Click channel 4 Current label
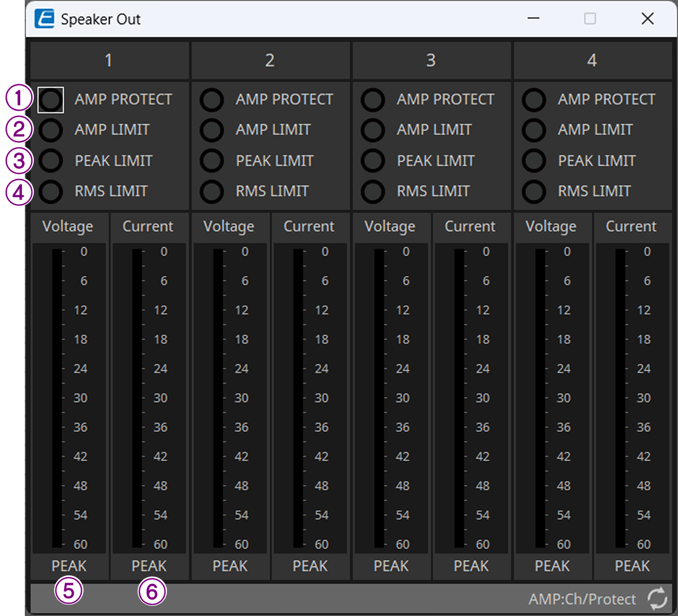 click(631, 227)
